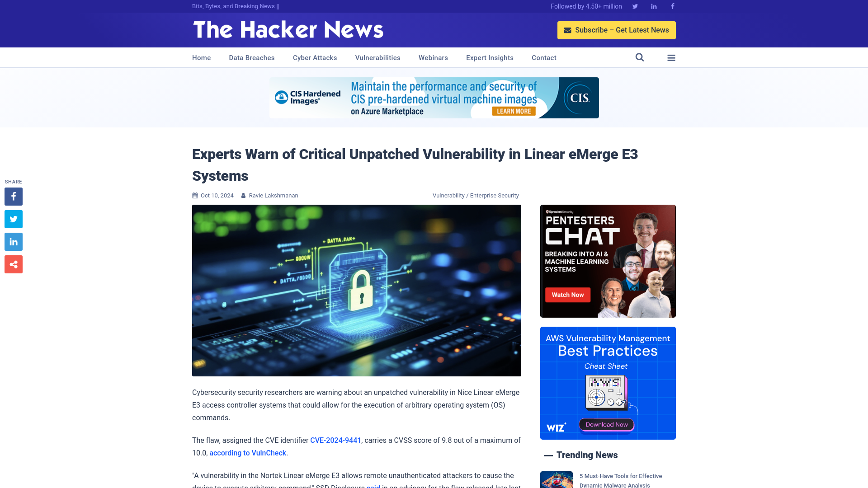Image resolution: width=868 pixels, height=488 pixels.
Task: Click the generic share icon
Action: click(x=13, y=264)
